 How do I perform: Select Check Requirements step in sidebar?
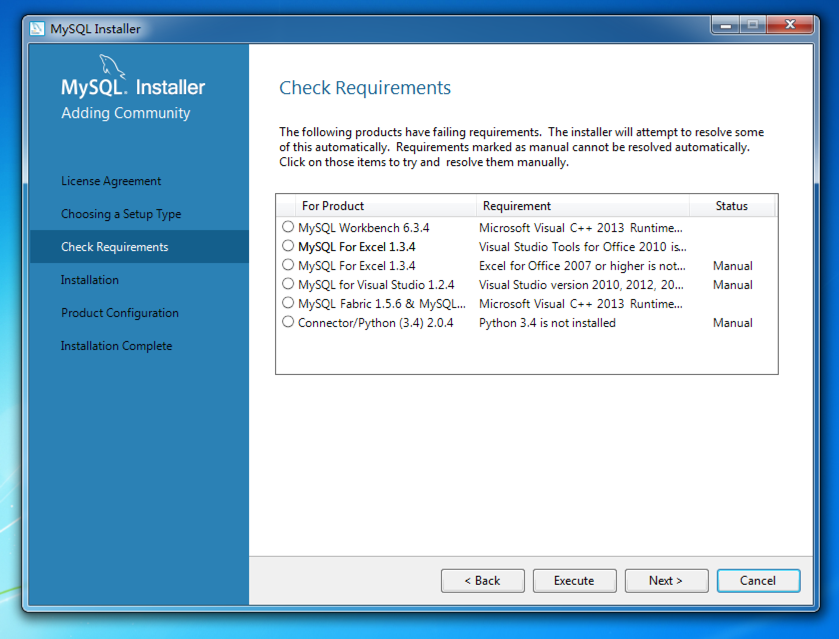tap(139, 247)
